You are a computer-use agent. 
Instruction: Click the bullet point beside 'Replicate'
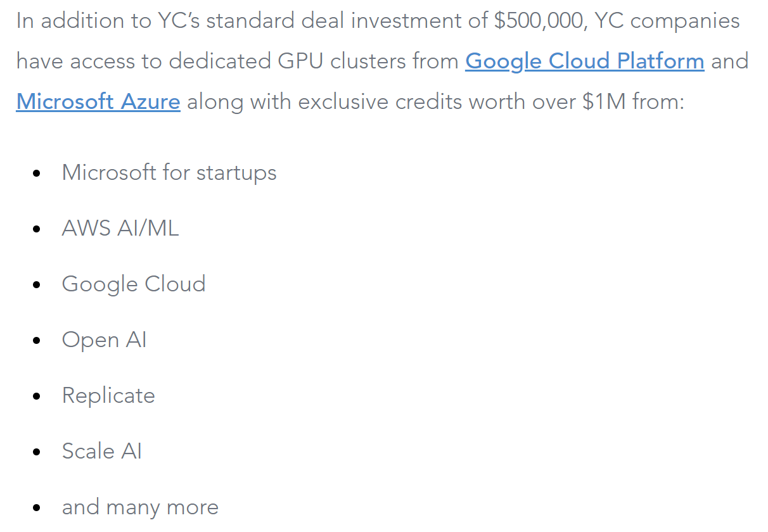(x=37, y=396)
